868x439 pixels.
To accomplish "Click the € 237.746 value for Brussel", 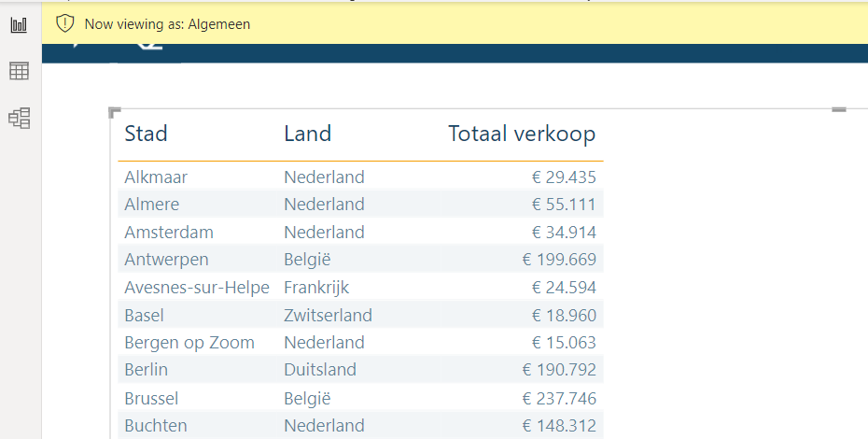I will 558,398.
